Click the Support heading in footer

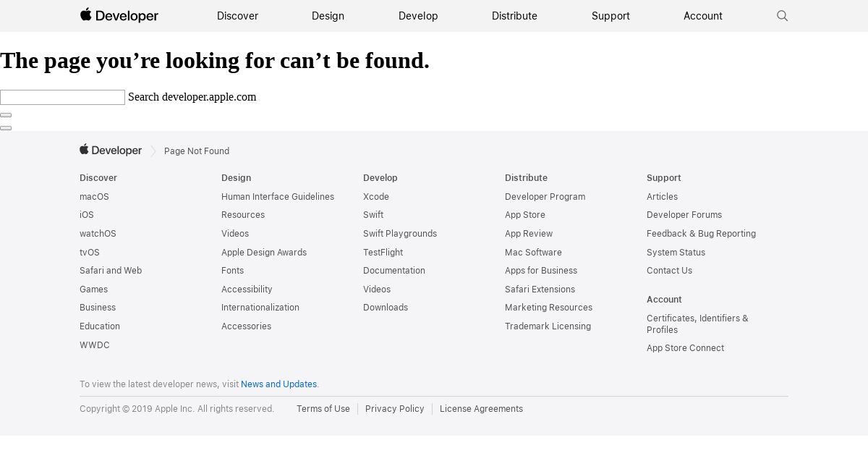(x=664, y=178)
